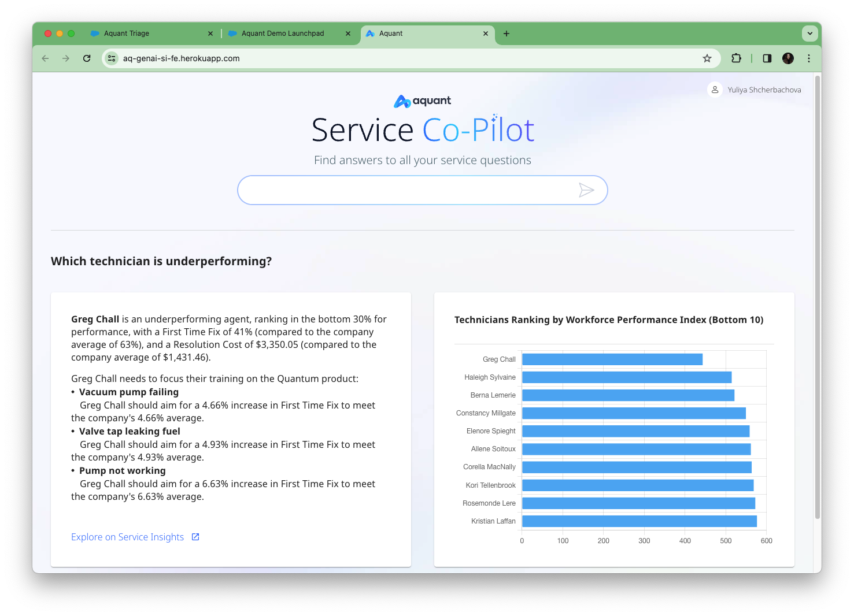Screen dimensions: 854x616
Task: Go back using the browser back arrow
Action: [x=45, y=58]
